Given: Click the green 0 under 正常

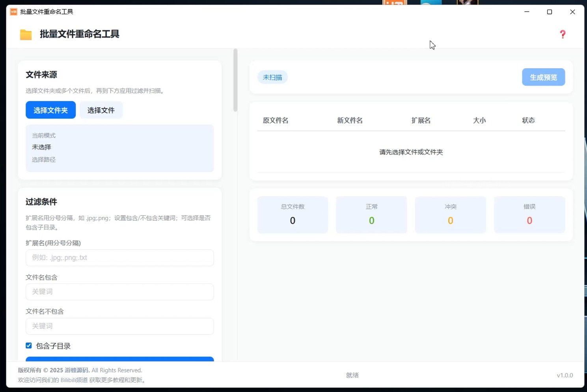Looking at the screenshot, I should pyautogui.click(x=371, y=220).
